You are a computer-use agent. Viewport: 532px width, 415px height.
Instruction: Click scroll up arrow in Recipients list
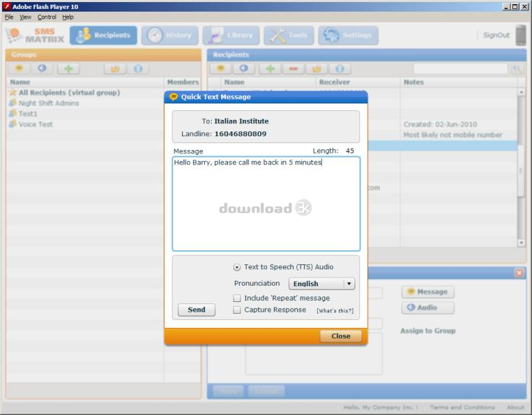521,92
